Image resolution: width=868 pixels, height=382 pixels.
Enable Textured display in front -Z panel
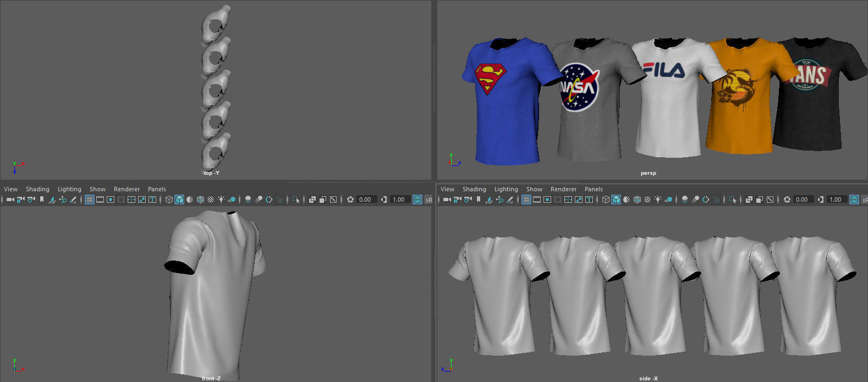point(211,200)
